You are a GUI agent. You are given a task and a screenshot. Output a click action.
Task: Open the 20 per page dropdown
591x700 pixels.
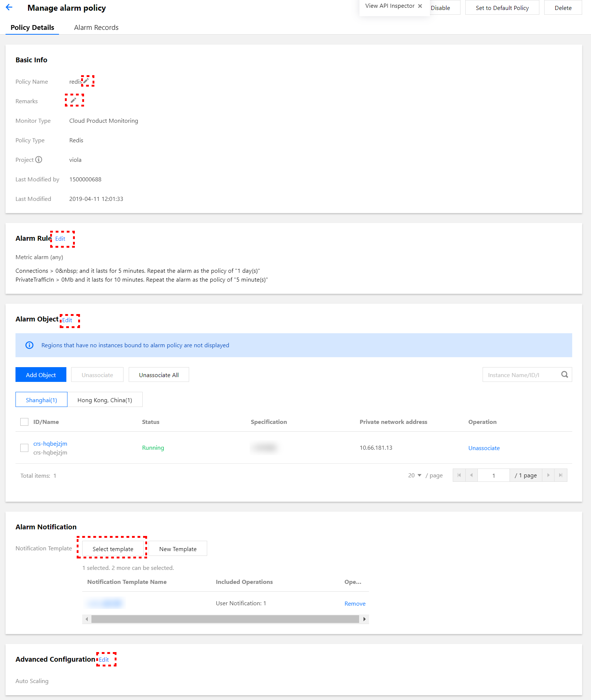coord(415,475)
